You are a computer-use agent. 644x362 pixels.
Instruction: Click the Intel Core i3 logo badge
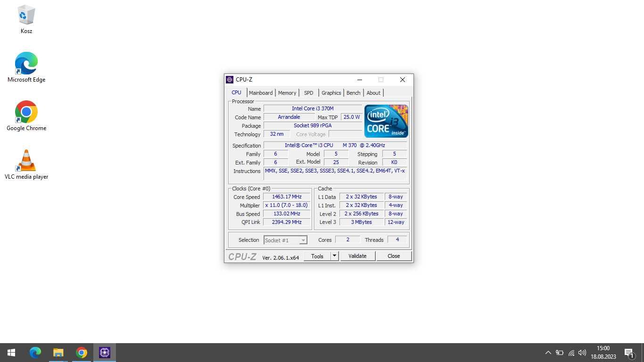click(x=386, y=121)
